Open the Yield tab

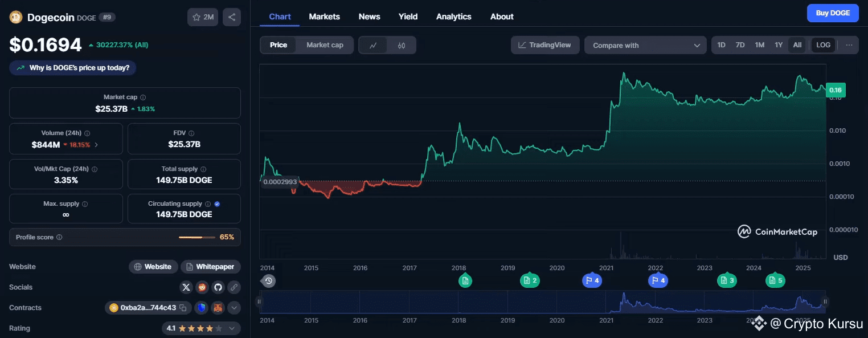[x=408, y=17]
